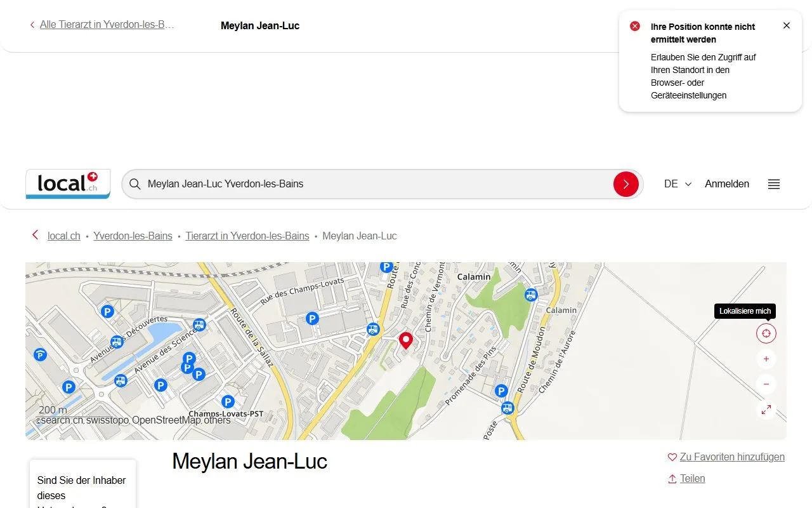812x508 pixels.
Task: Click the breadcrumb back arrow before local.ch
Action: (x=35, y=234)
